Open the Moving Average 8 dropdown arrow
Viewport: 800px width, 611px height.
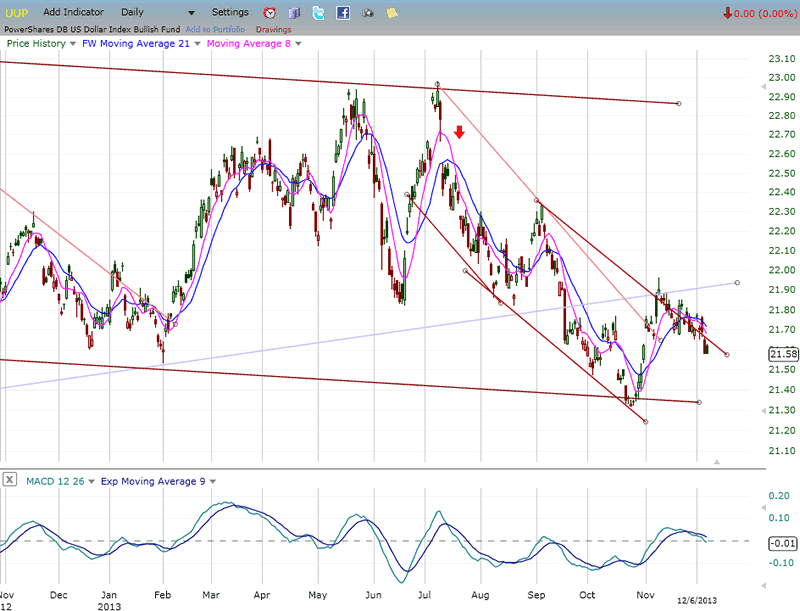[298, 44]
